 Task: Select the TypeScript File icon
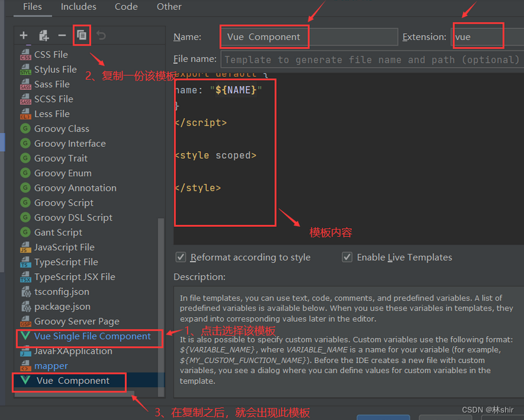click(x=26, y=262)
